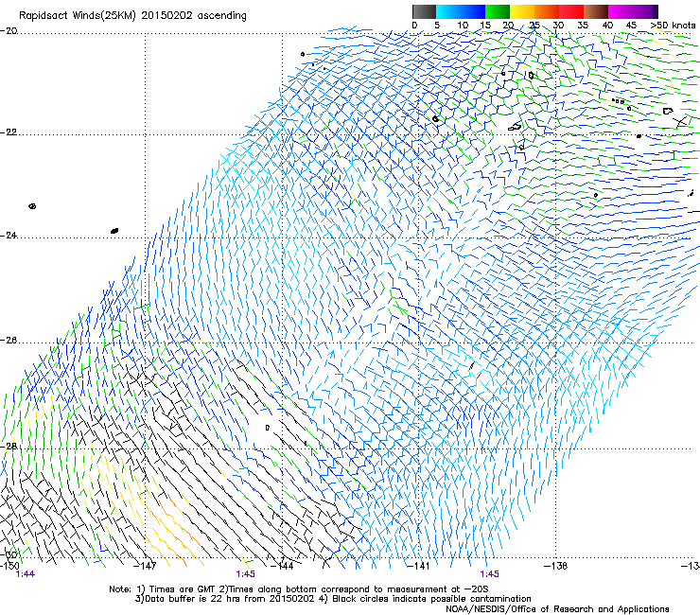Click the blue 10–15 knot legend swatch
This screenshot has width=700, height=615.
tap(473, 11)
